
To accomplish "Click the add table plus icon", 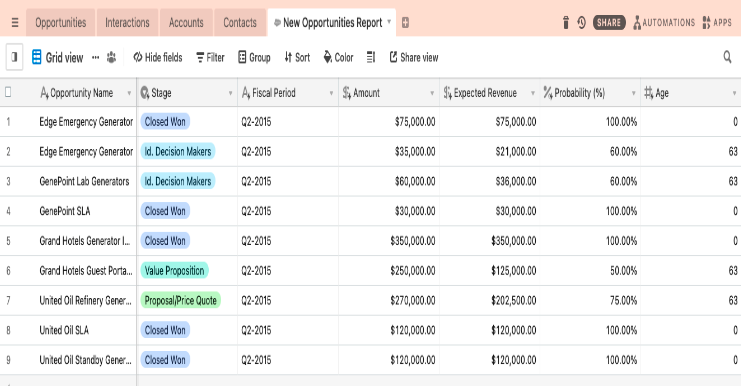I will point(406,23).
